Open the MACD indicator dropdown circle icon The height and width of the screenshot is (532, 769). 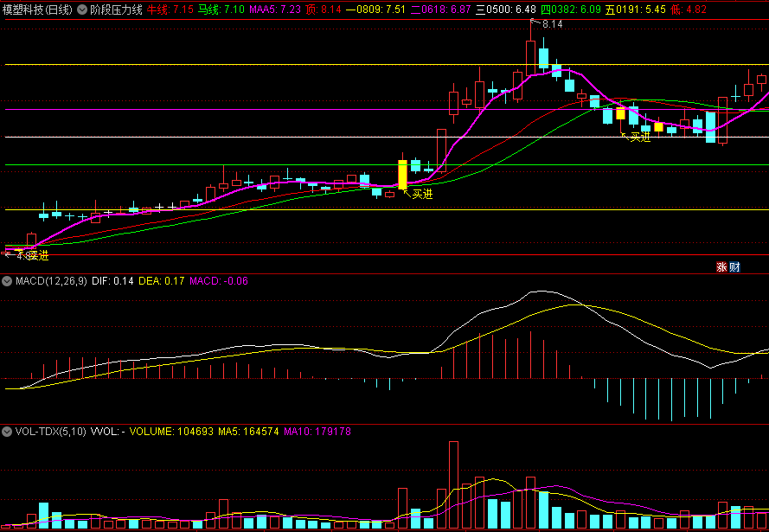[7, 281]
